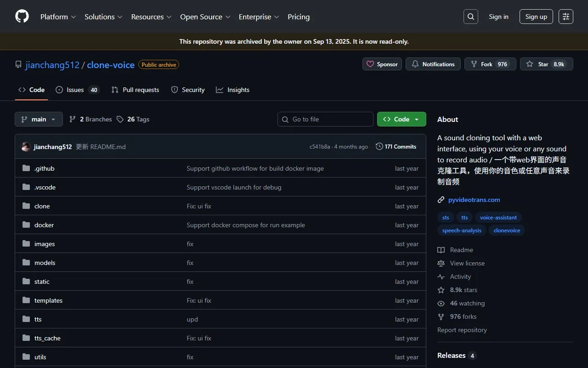Screen dimensions: 588x368
Task: Open the 171 Commits history icon
Action: [x=379, y=147]
